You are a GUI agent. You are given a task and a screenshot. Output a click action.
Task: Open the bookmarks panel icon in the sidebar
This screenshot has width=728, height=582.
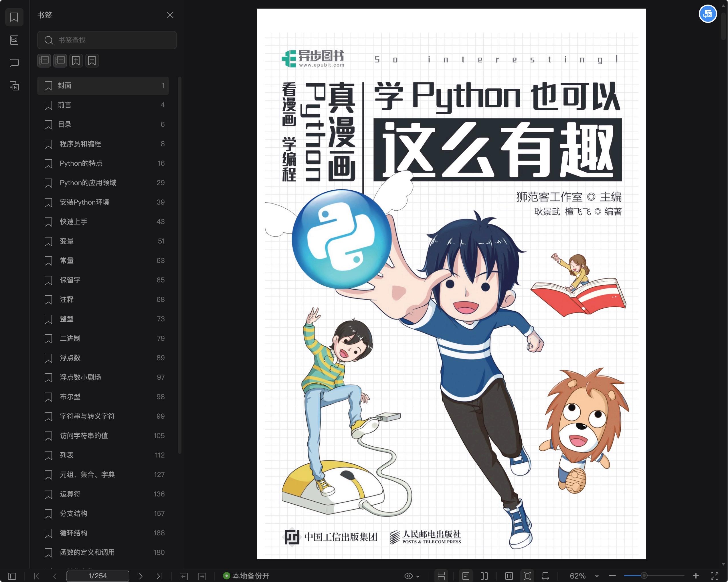click(14, 17)
